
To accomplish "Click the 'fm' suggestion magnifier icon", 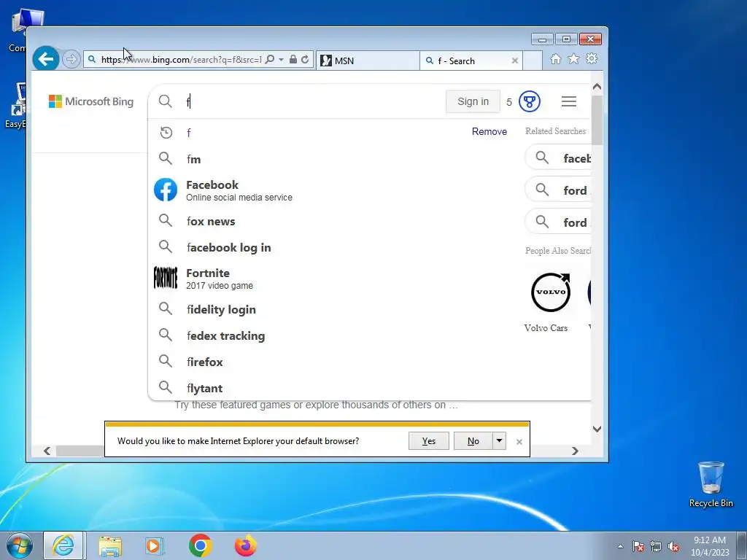I will pos(166,158).
